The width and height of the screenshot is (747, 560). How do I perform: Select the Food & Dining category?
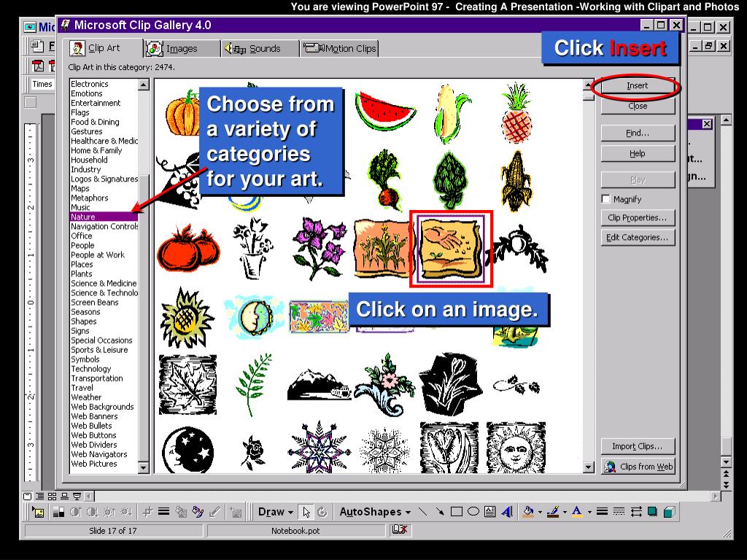pyautogui.click(x=104, y=122)
